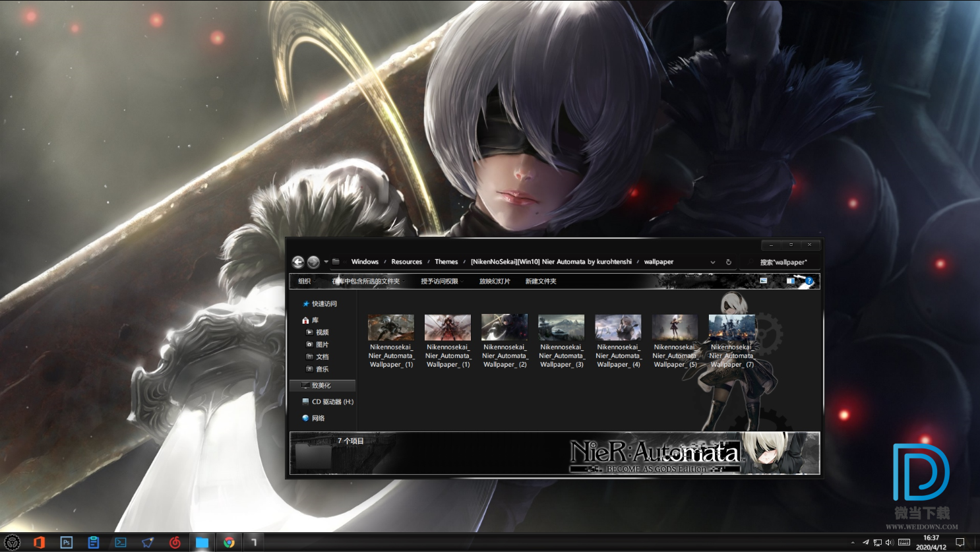Select the Wallpaper_ (5) image file

(675, 341)
